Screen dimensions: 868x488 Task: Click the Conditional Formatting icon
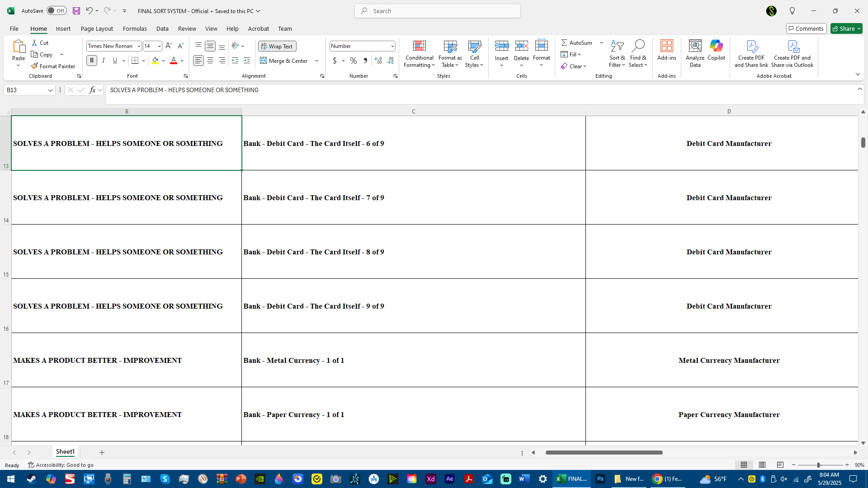tap(419, 46)
